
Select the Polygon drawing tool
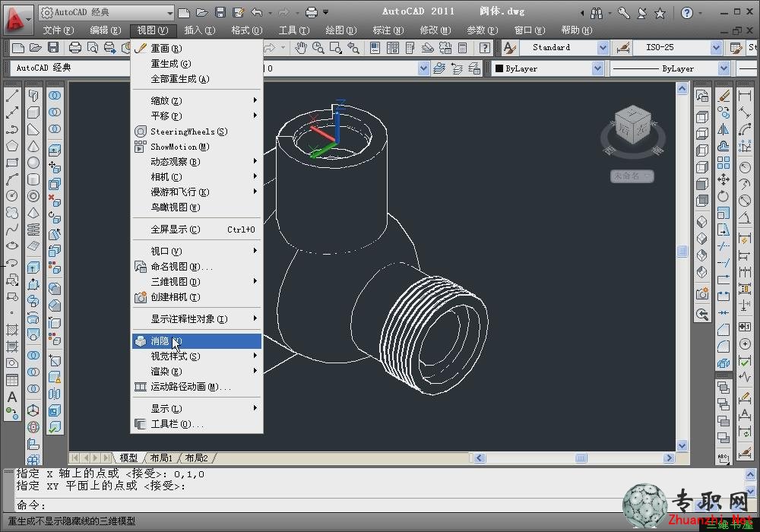pyautogui.click(x=12, y=146)
